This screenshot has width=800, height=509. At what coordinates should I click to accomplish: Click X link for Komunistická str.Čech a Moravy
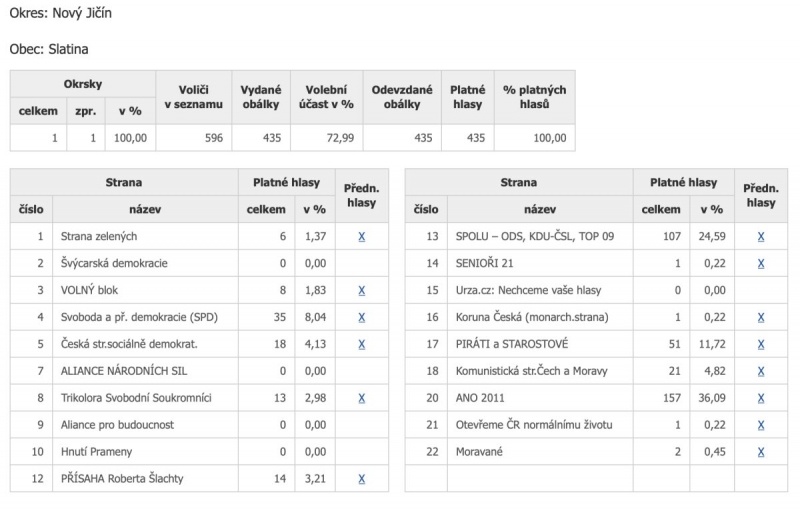(x=761, y=371)
